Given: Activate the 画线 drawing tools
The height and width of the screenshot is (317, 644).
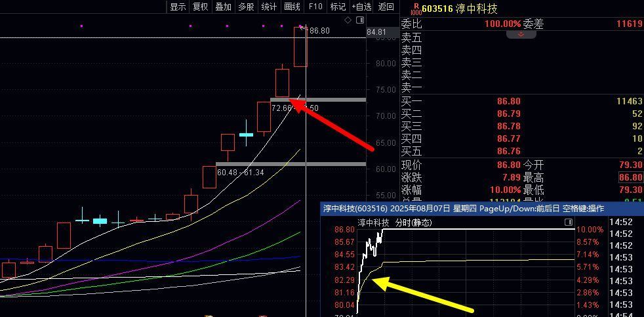Looking at the screenshot, I should 292,7.
